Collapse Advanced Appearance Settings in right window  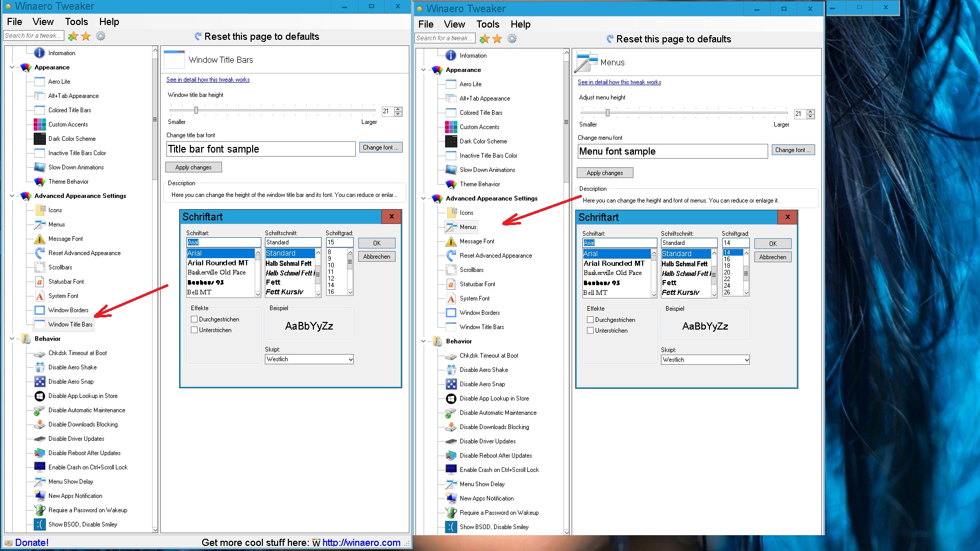click(423, 198)
